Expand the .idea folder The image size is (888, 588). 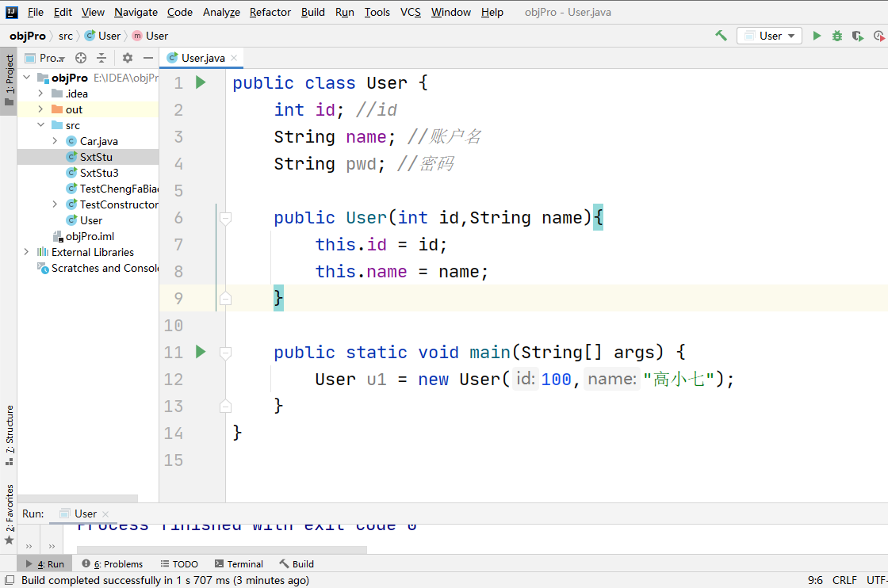pyautogui.click(x=40, y=94)
